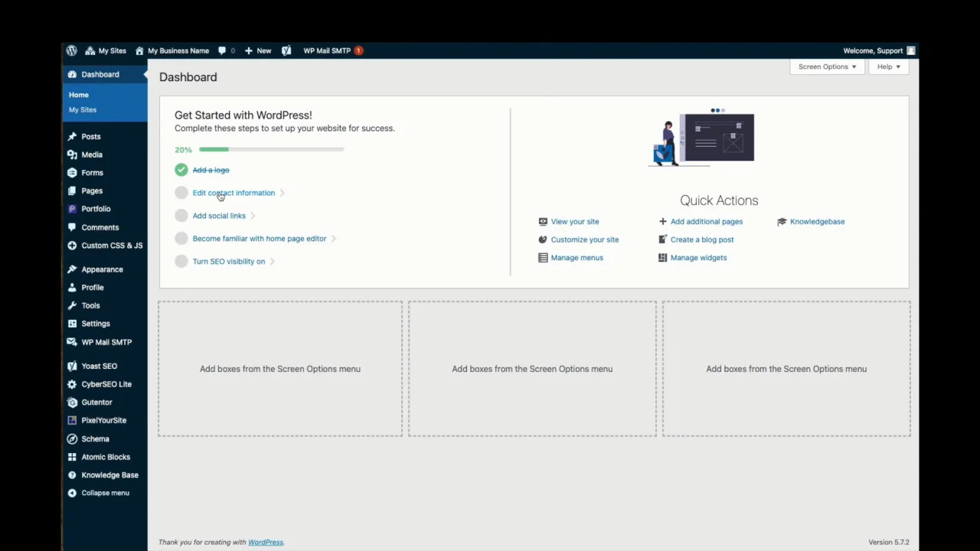Open the Yoast SEO sidebar menu
This screenshot has height=551, width=980.
pos(105,366)
